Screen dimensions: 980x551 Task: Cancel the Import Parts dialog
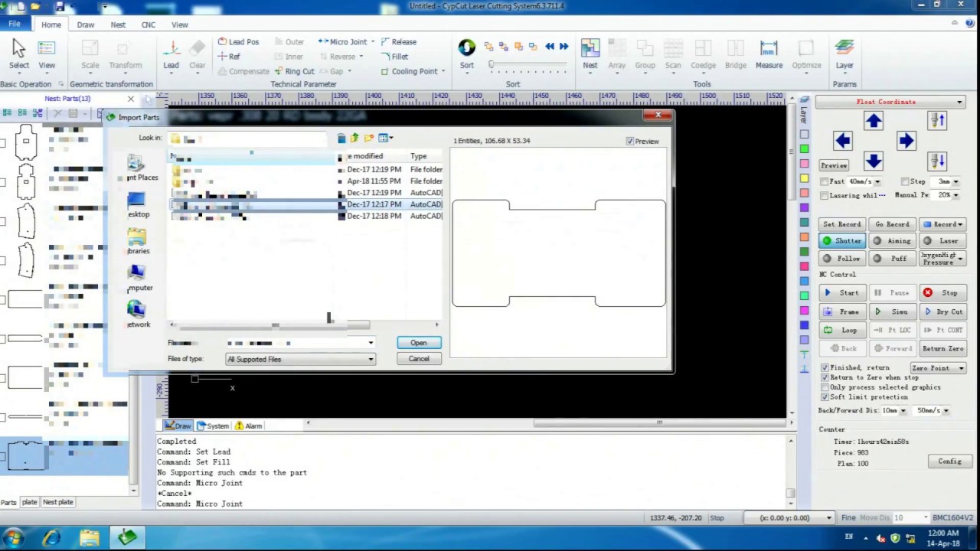pos(419,359)
